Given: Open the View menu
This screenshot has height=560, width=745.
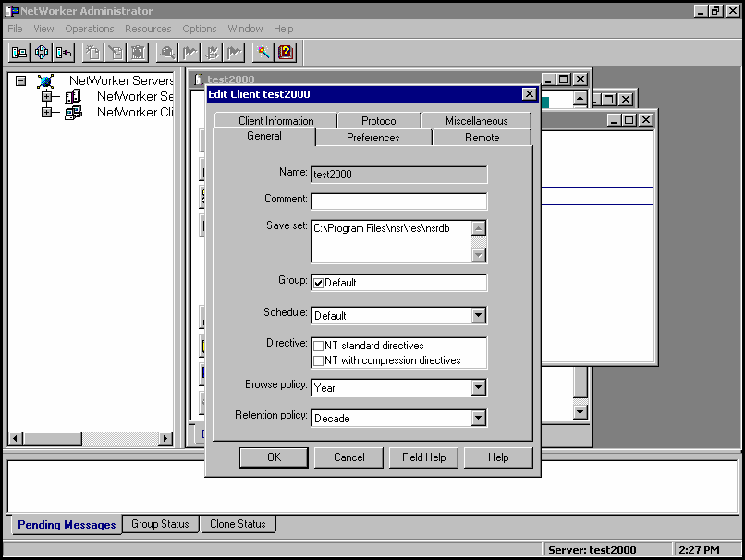Looking at the screenshot, I should 43,29.
